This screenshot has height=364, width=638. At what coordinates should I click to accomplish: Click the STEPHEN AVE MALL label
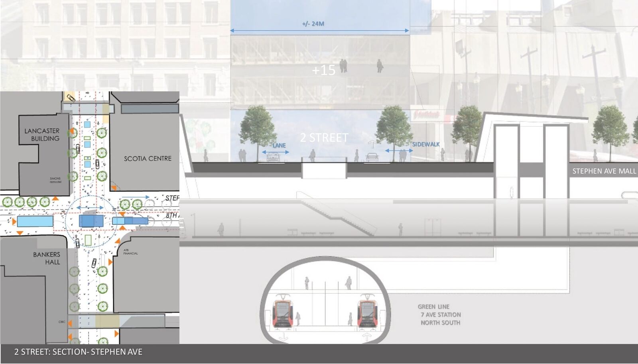[604, 171]
